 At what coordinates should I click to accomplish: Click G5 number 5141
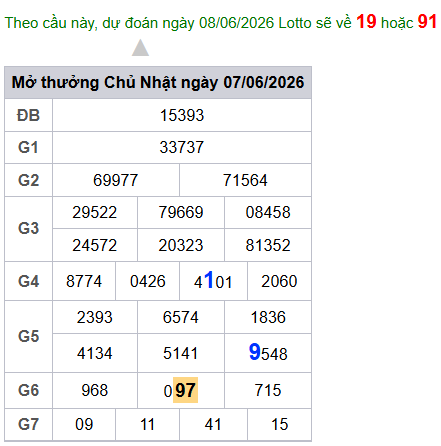tap(181, 353)
